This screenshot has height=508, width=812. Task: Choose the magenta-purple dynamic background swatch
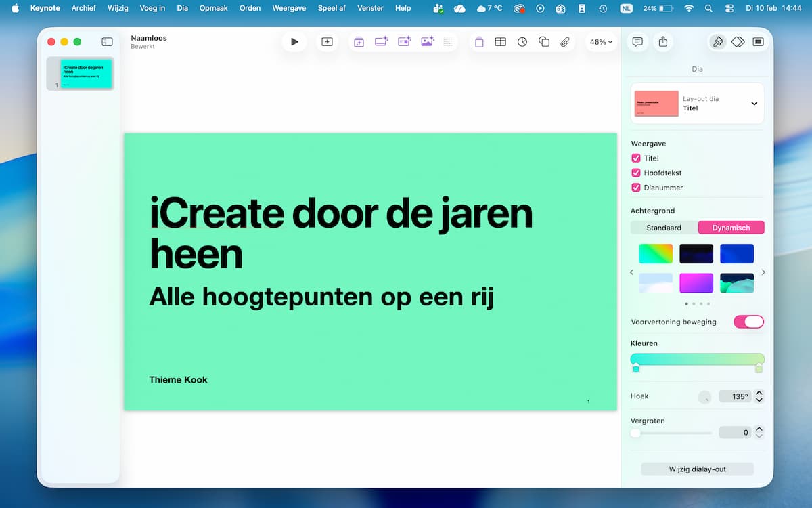(x=696, y=282)
